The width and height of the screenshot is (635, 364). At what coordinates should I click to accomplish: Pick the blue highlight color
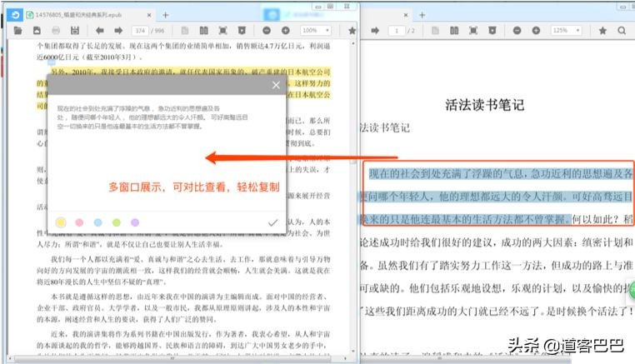coord(98,222)
